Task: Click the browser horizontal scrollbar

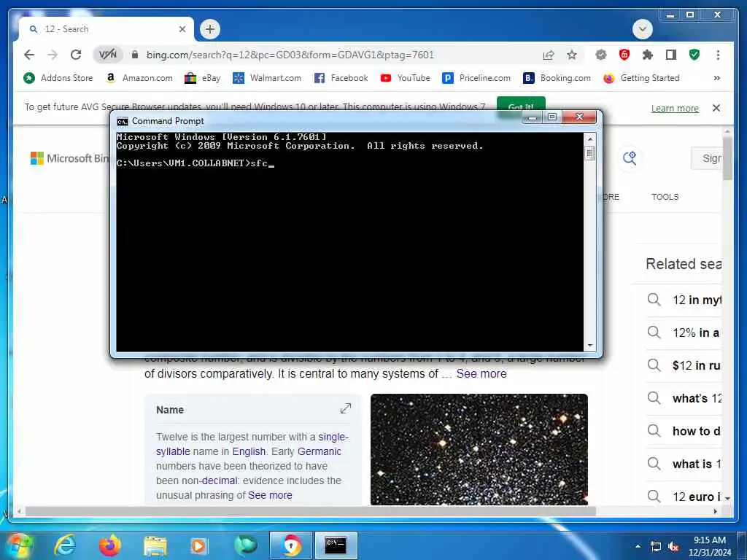Action: (310, 511)
